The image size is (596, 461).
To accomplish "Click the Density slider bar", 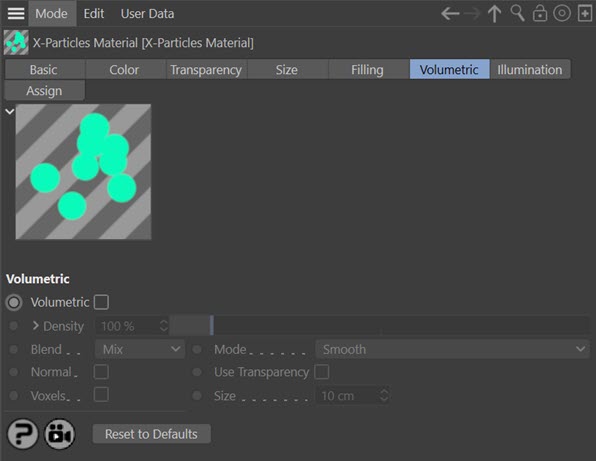I will pos(380,326).
